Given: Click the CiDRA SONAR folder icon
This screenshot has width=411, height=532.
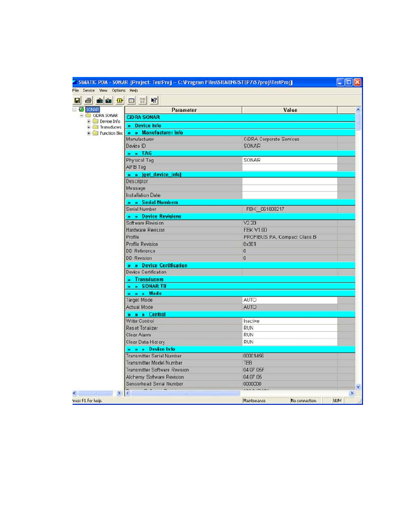Looking at the screenshot, I should pyautogui.click(x=88, y=115).
